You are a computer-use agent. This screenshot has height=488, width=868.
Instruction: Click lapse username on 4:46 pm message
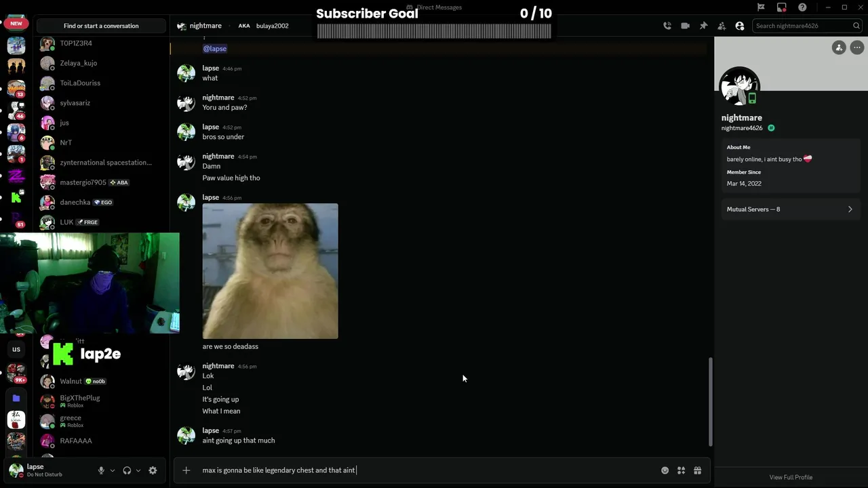click(210, 68)
